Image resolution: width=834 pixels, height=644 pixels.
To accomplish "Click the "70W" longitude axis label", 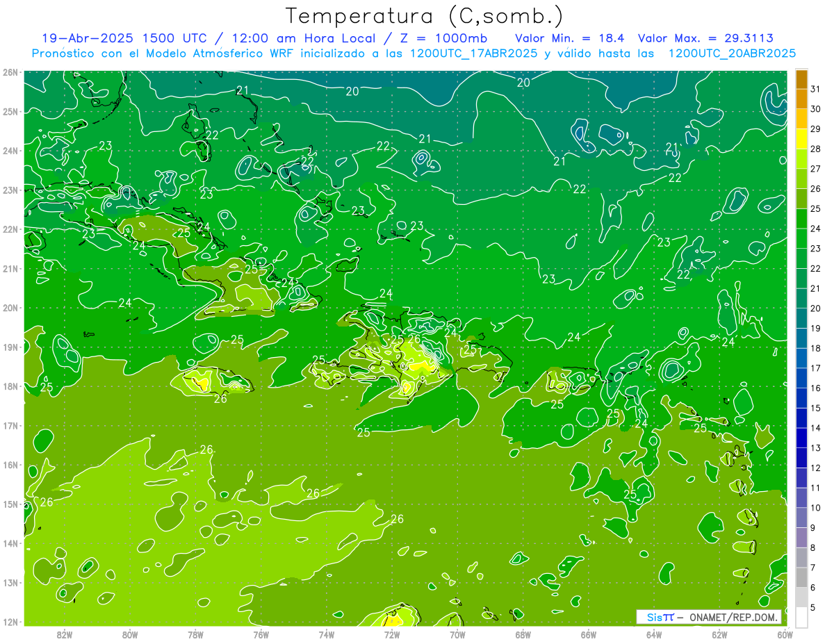I will tap(457, 635).
